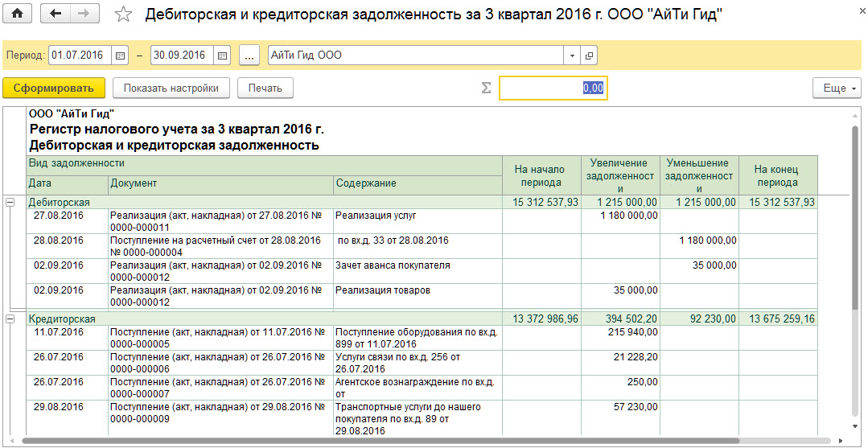This screenshot has width=868, height=448.
Task: Select Поступление на расчетный счет от 28.08.2016
Action: click(221, 246)
